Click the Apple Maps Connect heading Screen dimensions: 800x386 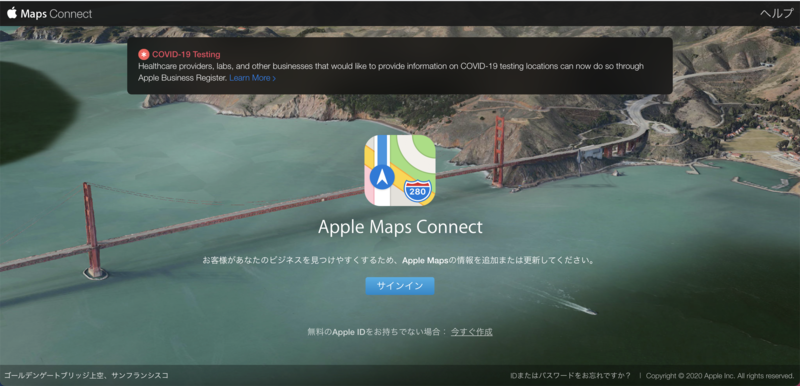(x=400, y=227)
